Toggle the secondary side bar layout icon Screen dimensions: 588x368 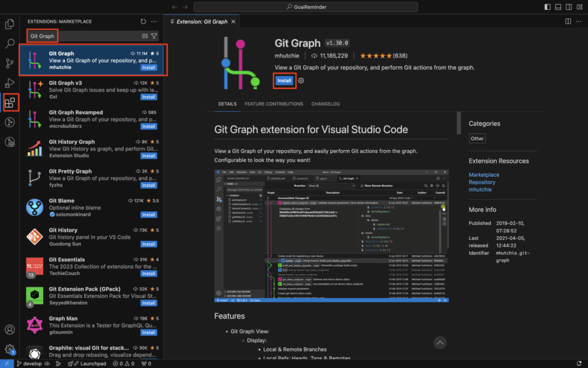tap(569, 7)
